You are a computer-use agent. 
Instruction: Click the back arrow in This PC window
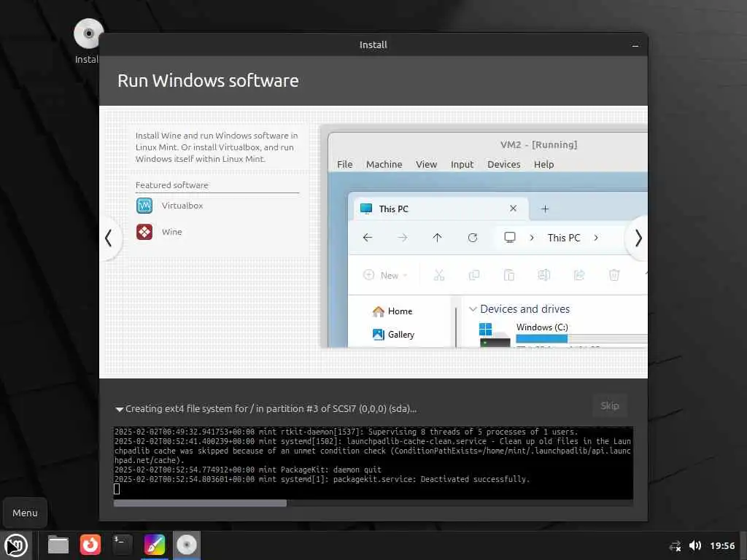(368, 238)
